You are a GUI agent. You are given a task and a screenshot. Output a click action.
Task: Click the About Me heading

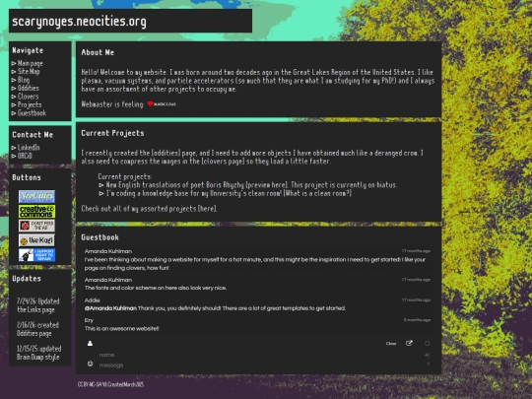pyautogui.click(x=98, y=52)
